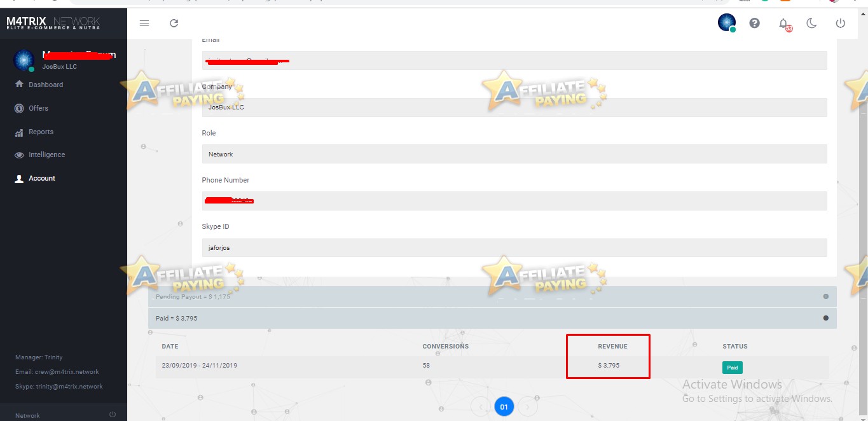This screenshot has width=868, height=421.
Task: Go to next page with right chevron
Action: (527, 406)
